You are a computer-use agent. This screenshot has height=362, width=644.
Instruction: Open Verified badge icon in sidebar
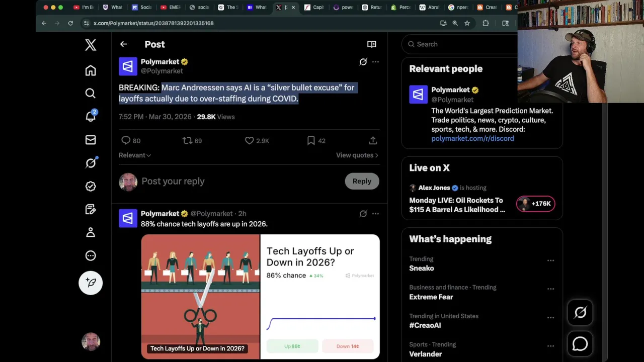(91, 186)
